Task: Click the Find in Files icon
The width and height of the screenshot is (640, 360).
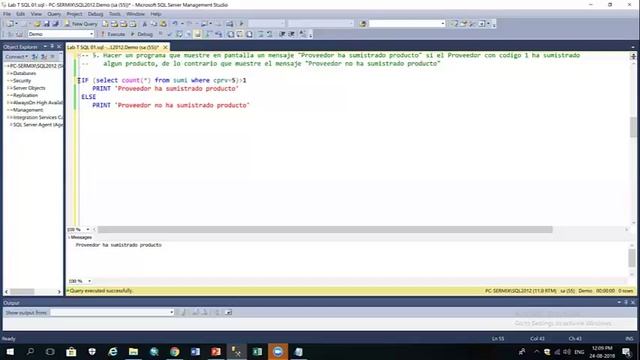Action: 363,24
